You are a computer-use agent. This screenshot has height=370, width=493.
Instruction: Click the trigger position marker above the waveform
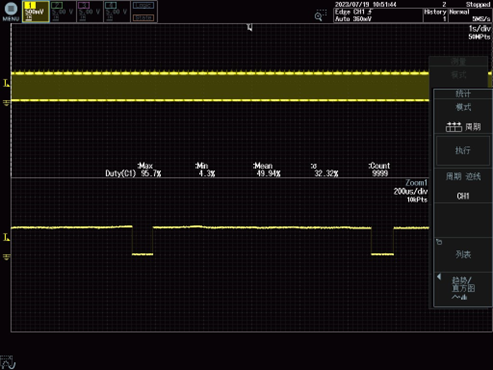pos(250,27)
